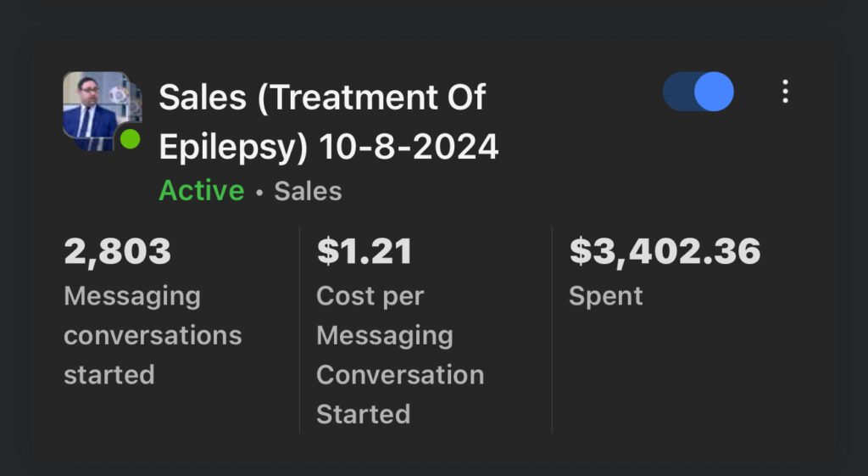Click the "Epilepsy) 10-8-2024" title line
This screenshot has width=868, height=476.
click(x=329, y=148)
